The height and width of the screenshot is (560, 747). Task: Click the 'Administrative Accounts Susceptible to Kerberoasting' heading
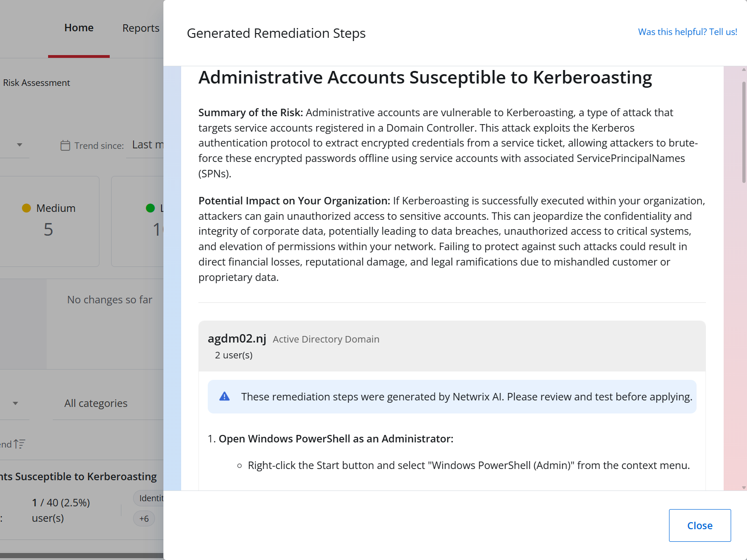tap(425, 77)
